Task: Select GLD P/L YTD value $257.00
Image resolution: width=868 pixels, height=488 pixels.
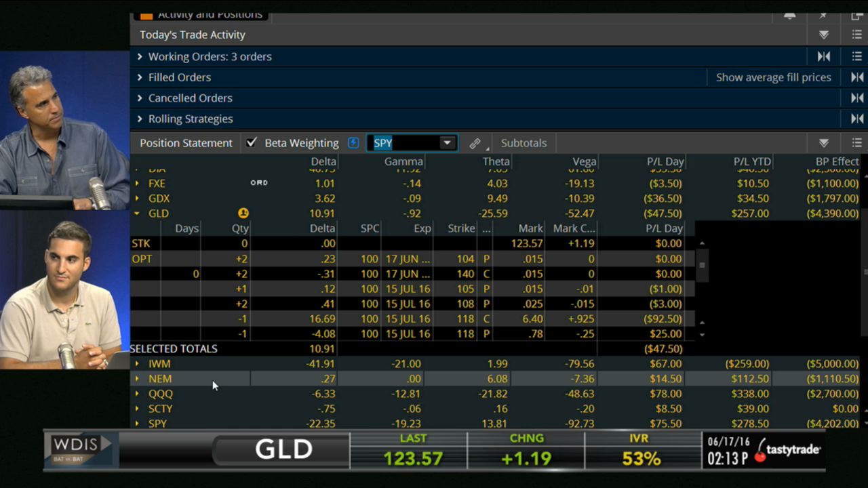Action: (750, 213)
